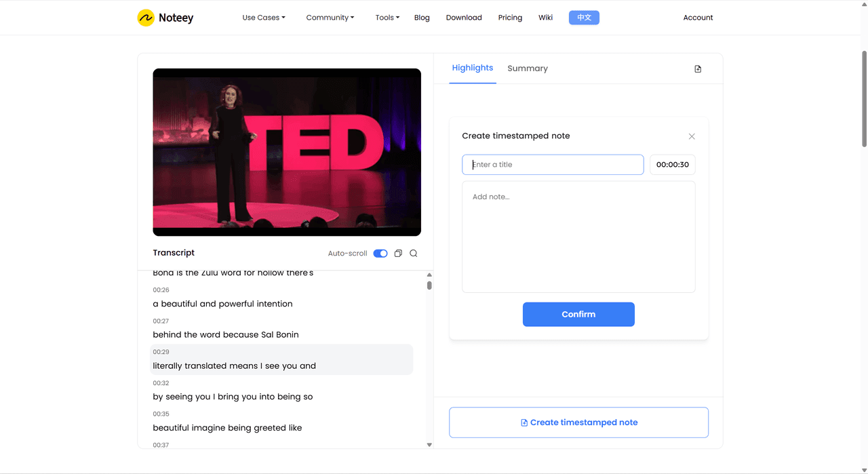Open the Download page
This screenshot has width=868, height=474.
click(464, 18)
